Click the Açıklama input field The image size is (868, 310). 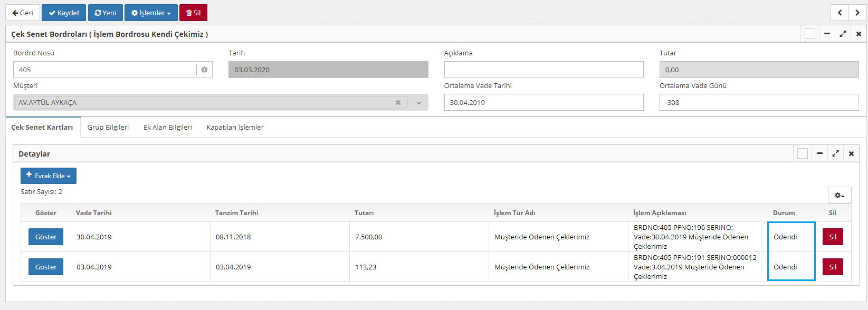click(x=543, y=70)
